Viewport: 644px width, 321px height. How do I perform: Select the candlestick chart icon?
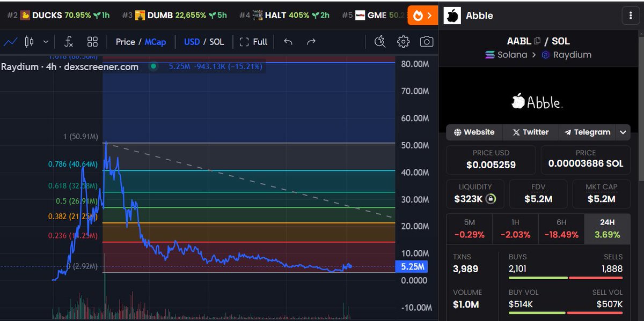(29, 41)
